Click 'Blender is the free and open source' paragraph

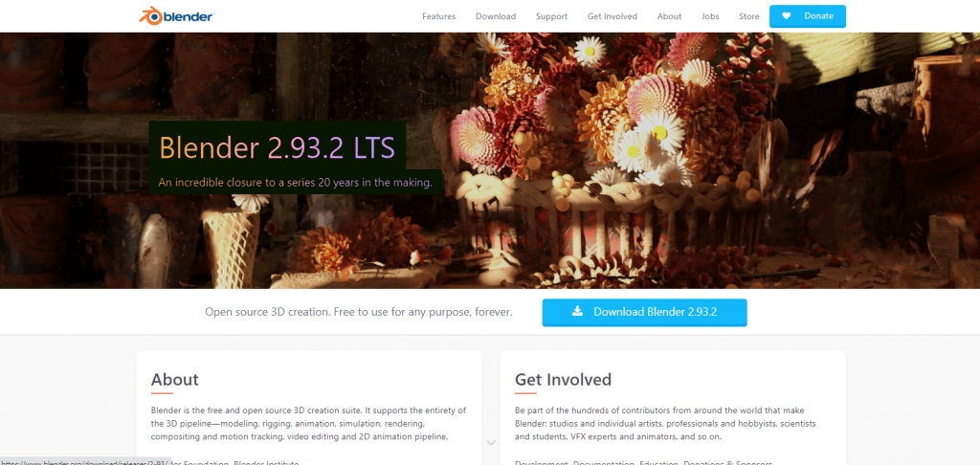(x=309, y=424)
